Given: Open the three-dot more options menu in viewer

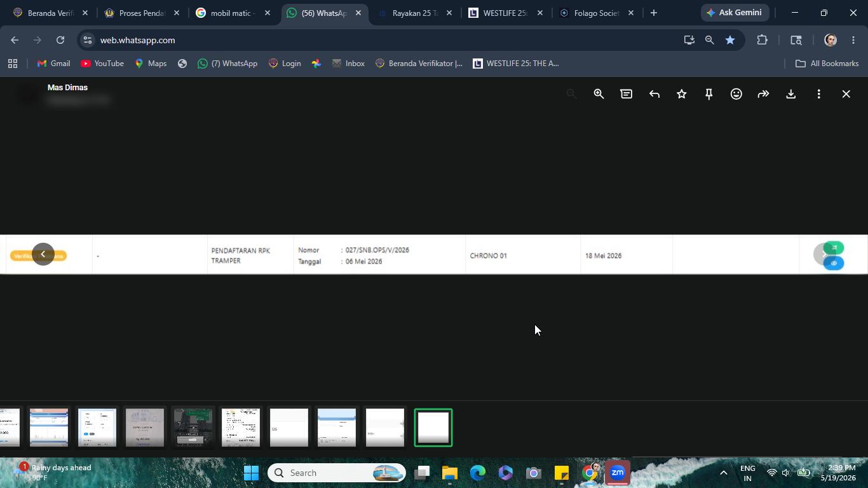Looking at the screenshot, I should coord(818,94).
